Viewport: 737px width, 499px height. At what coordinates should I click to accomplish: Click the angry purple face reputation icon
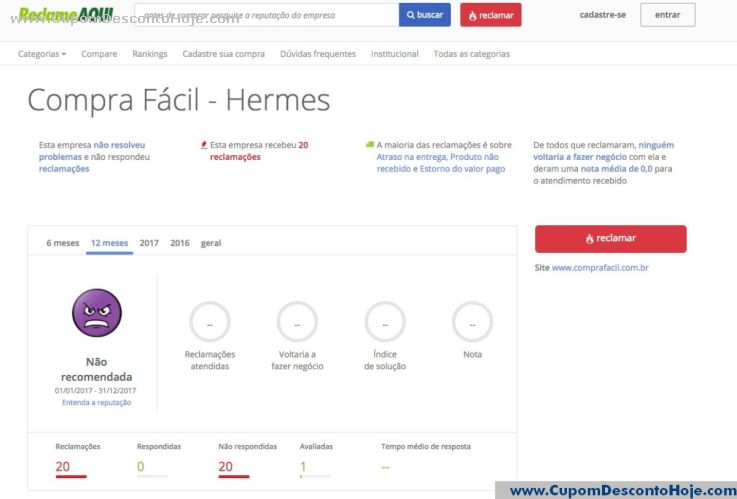tap(97, 312)
